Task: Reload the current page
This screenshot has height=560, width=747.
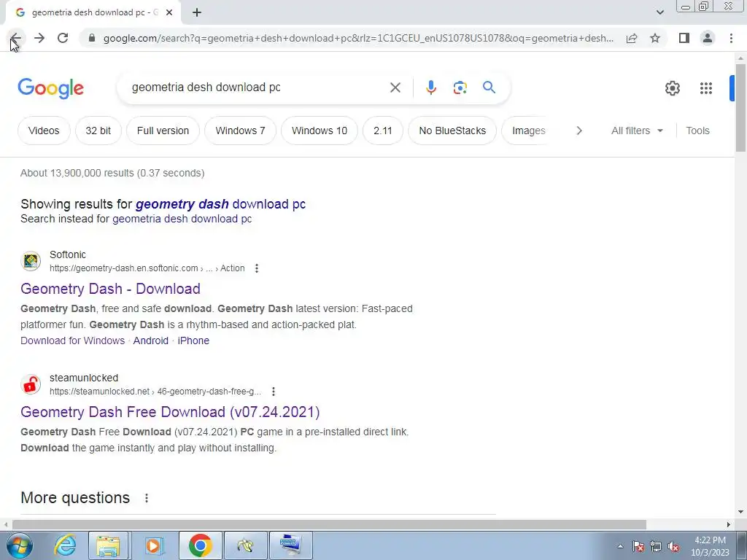Action: click(x=63, y=38)
